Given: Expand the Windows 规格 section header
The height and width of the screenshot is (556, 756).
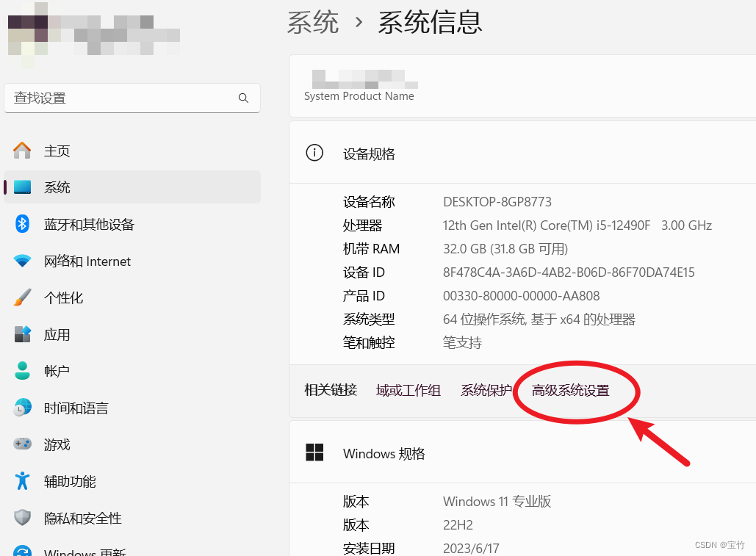Looking at the screenshot, I should point(522,453).
